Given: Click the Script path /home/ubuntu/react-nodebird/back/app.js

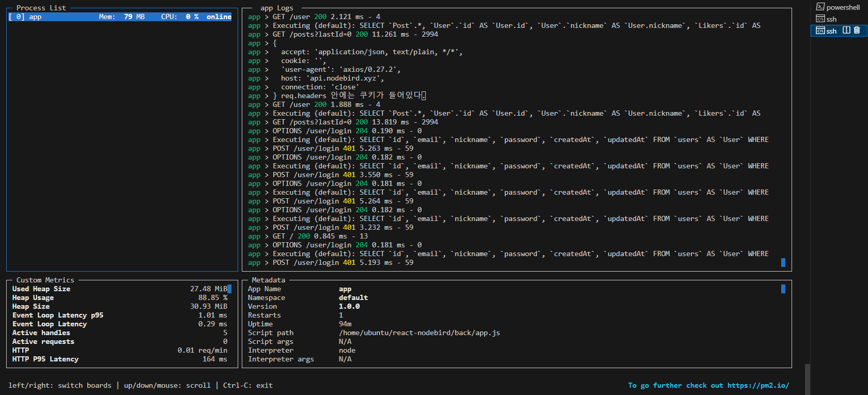Looking at the screenshot, I should coord(420,333).
